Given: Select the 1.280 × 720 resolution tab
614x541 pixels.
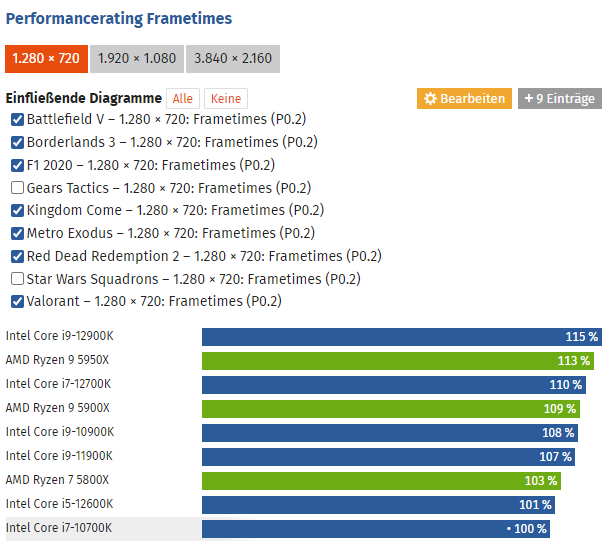Looking at the screenshot, I should (x=46, y=59).
